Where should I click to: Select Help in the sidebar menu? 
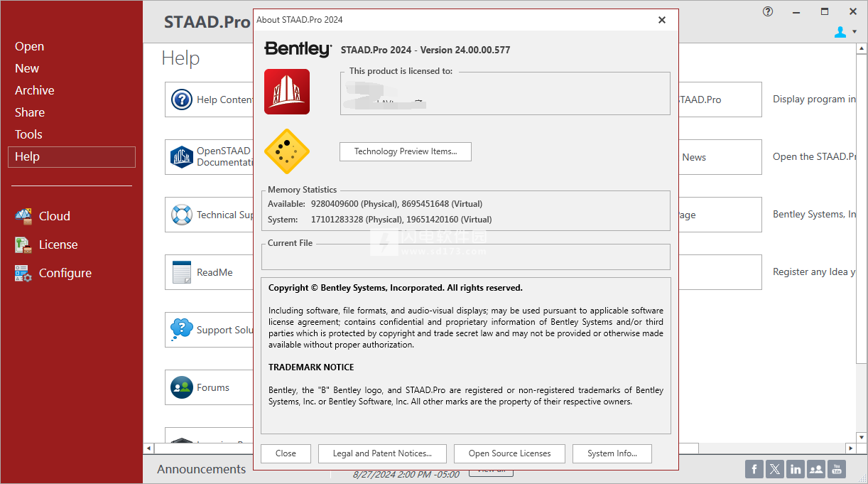coord(72,157)
